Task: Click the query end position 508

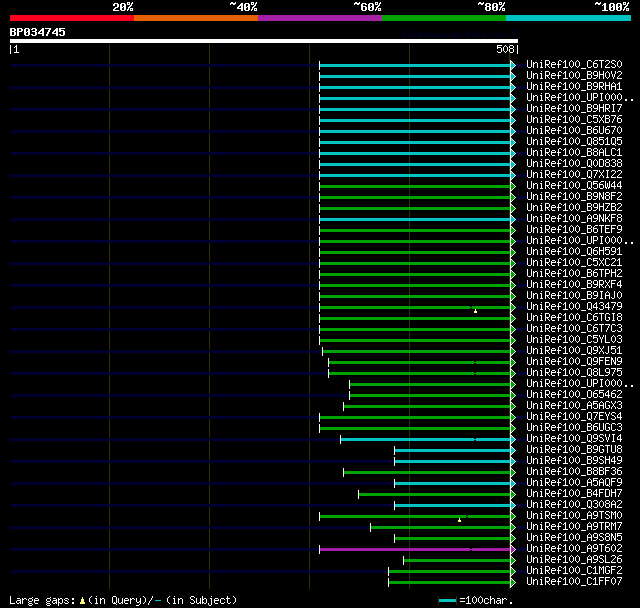Action: click(505, 49)
